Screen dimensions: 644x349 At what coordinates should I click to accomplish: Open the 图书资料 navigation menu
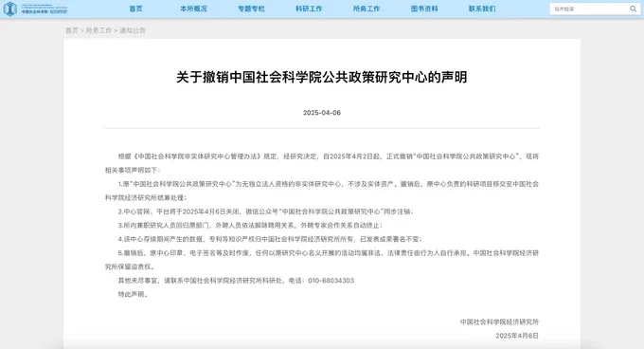[x=424, y=9]
